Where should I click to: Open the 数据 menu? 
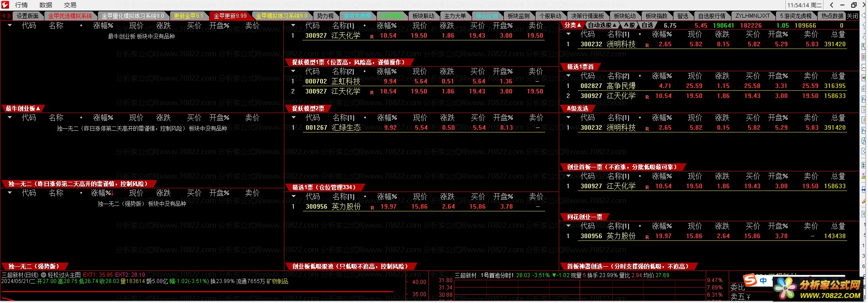tap(45, 5)
